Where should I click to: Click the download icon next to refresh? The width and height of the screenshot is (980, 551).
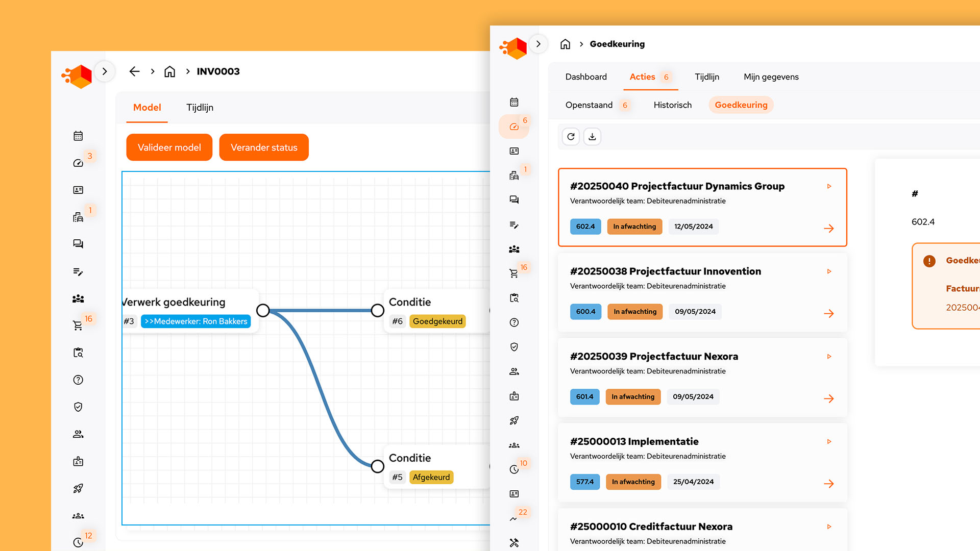(592, 136)
